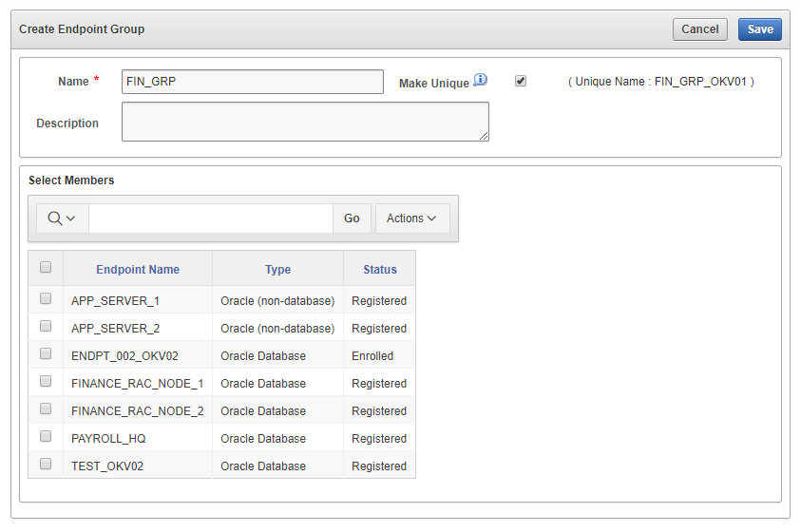Click into the Description text area
Viewport: 801px width, 532px height.
pyautogui.click(x=305, y=122)
